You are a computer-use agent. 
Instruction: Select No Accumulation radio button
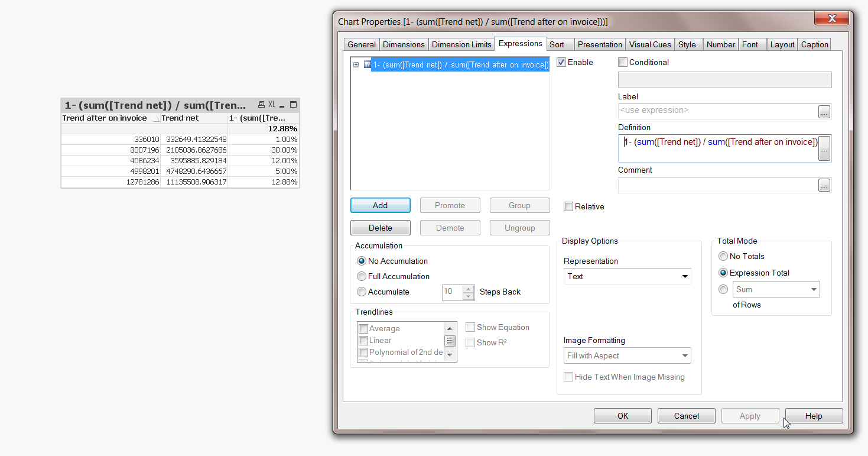click(x=362, y=261)
